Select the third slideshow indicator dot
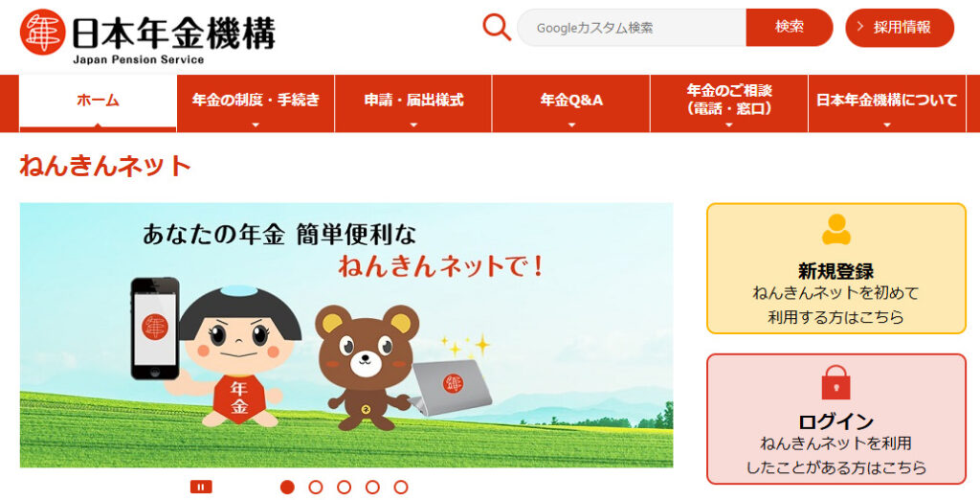Viewport: 980px width, 500px height. [345, 487]
